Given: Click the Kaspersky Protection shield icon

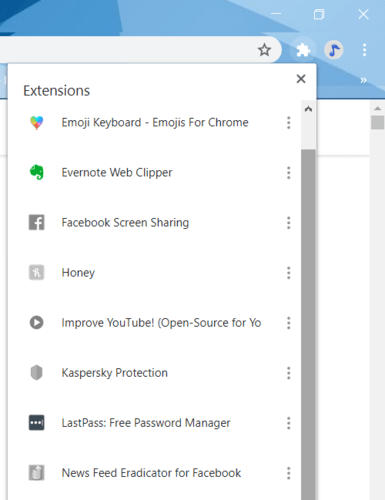Looking at the screenshot, I should (37, 373).
